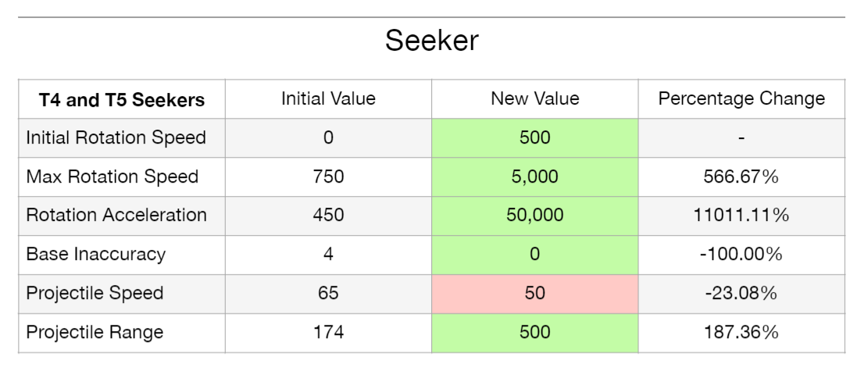Select the Projectile Speed row label
Viewport: 868px width, 392px height.
pyautogui.click(x=95, y=293)
